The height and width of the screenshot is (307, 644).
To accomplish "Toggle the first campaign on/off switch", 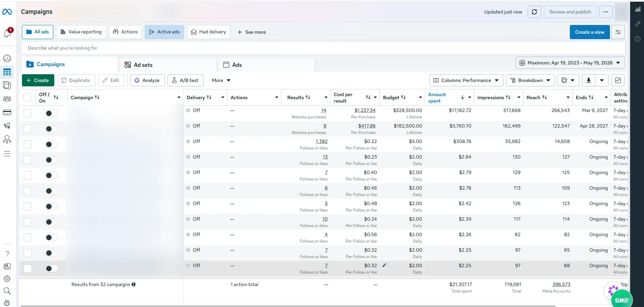I will click(51, 113).
